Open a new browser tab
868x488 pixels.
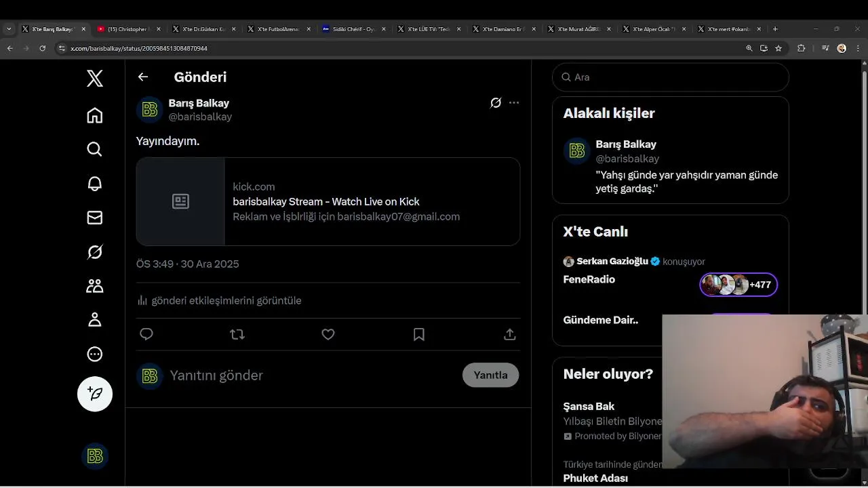pos(775,29)
